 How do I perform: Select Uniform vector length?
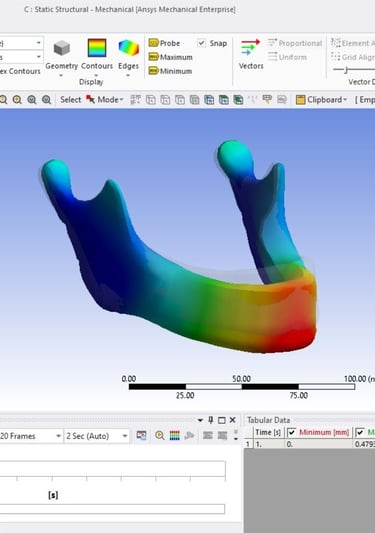coord(287,57)
